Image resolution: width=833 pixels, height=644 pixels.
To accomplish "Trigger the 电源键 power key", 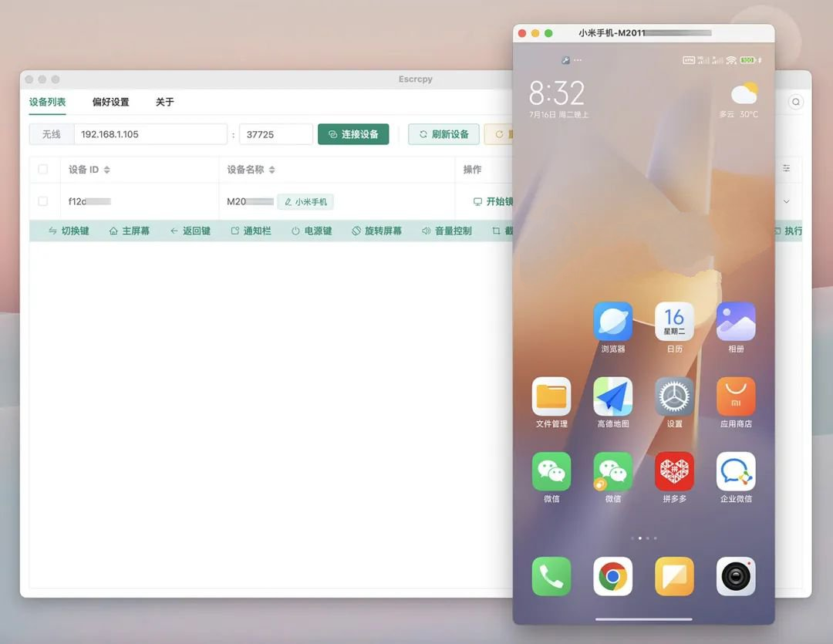I will point(312,231).
